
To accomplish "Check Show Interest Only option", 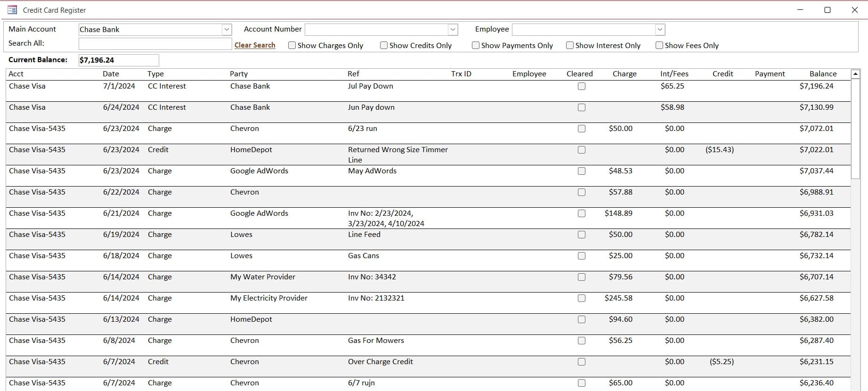I will [x=570, y=45].
